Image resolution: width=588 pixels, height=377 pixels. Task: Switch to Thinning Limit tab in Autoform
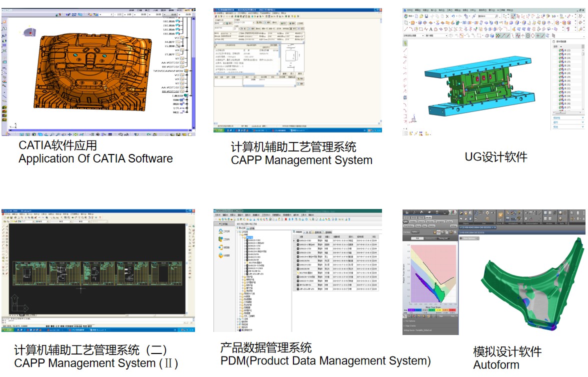pos(443,239)
